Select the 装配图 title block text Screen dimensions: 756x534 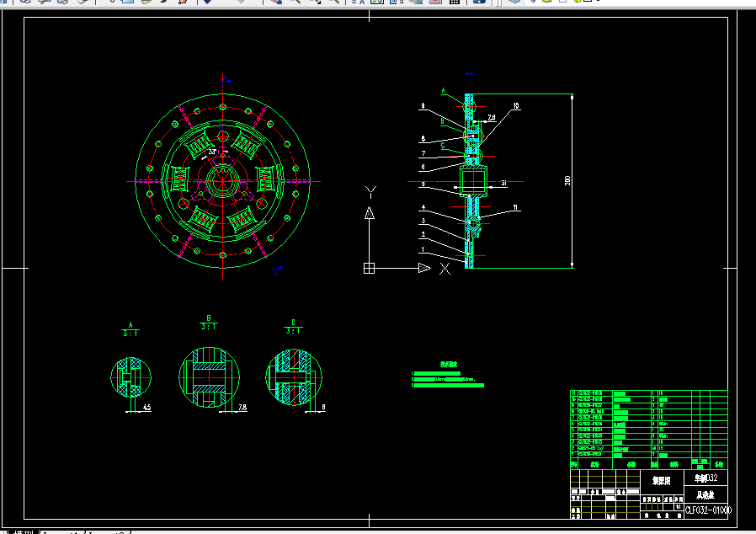[662, 480]
